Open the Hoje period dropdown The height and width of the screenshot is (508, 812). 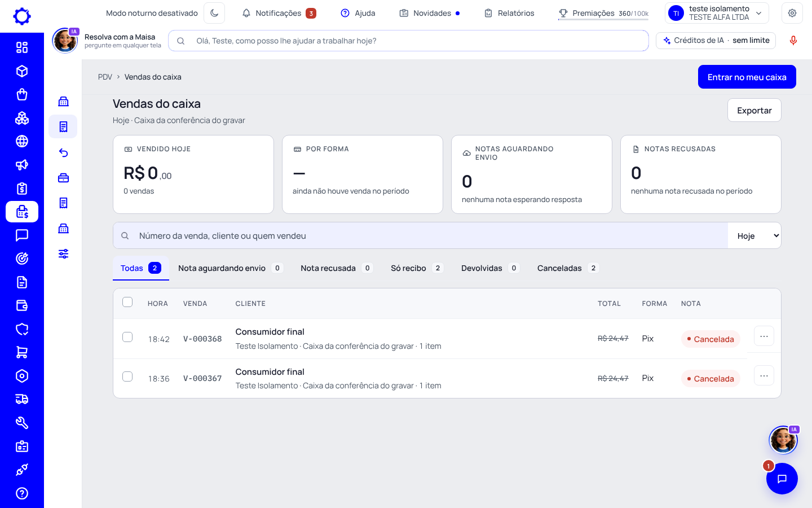(x=754, y=236)
